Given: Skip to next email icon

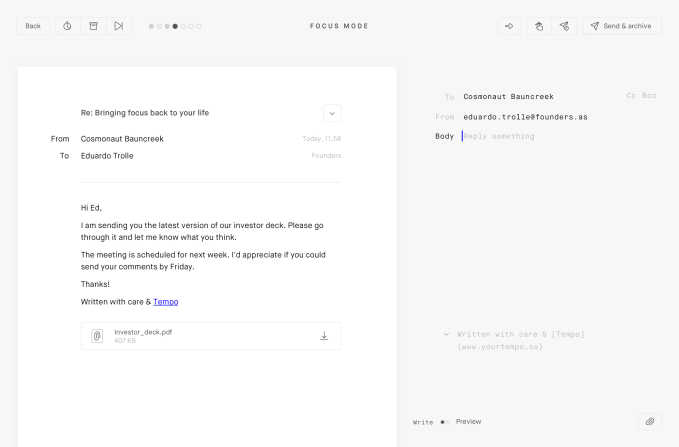Looking at the screenshot, I should [x=118, y=25].
